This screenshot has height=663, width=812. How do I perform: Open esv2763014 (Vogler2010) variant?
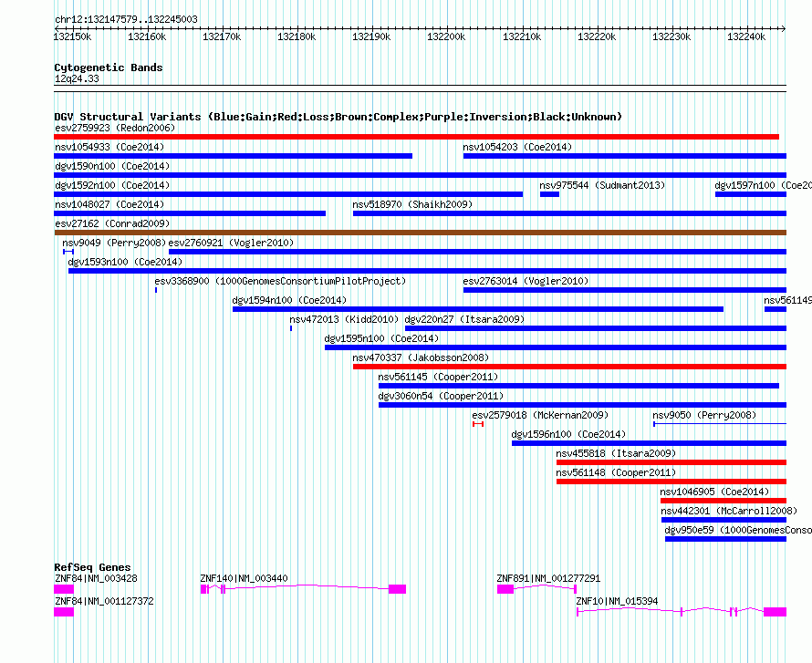pos(625,290)
